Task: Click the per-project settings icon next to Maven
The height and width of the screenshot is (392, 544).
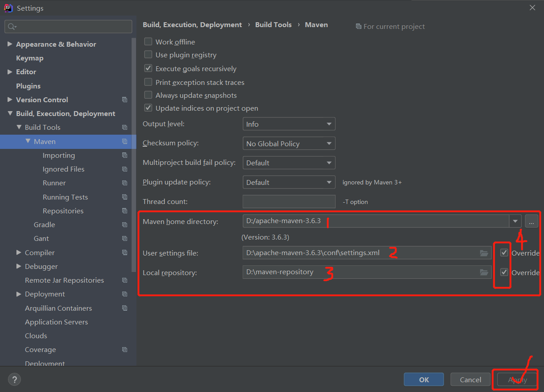Action: coord(124,141)
